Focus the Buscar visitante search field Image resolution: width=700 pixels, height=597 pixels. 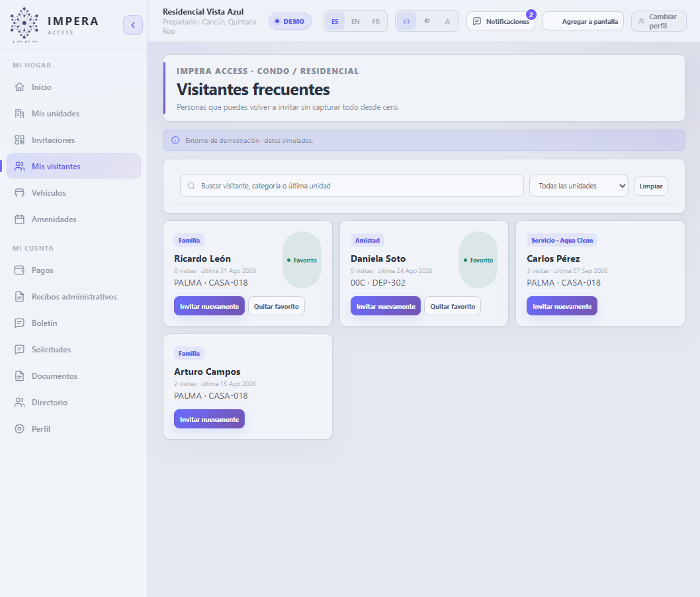pyautogui.click(x=352, y=186)
